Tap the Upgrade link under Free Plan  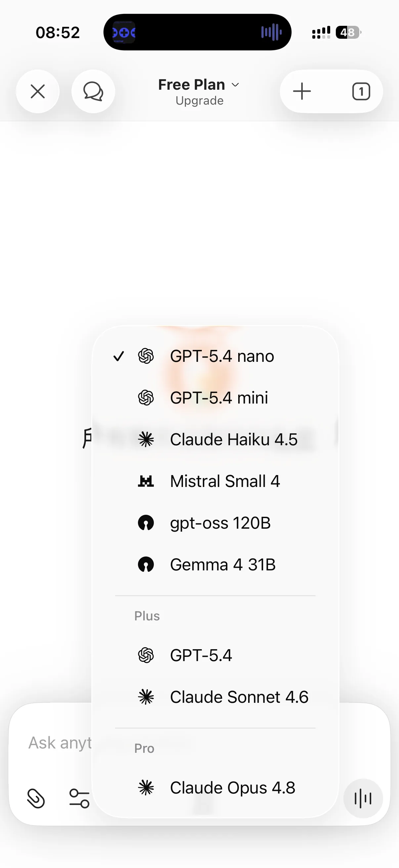point(199,100)
